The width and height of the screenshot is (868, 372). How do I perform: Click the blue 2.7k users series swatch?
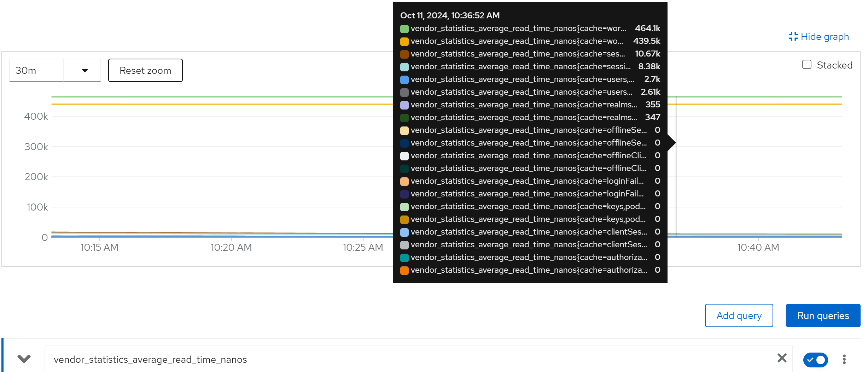(404, 79)
